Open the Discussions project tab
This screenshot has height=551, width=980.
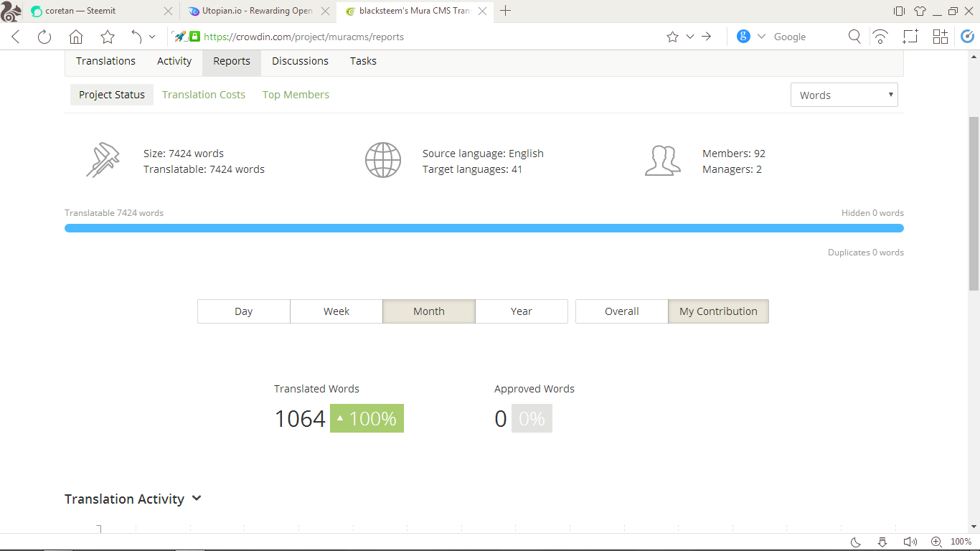click(300, 61)
